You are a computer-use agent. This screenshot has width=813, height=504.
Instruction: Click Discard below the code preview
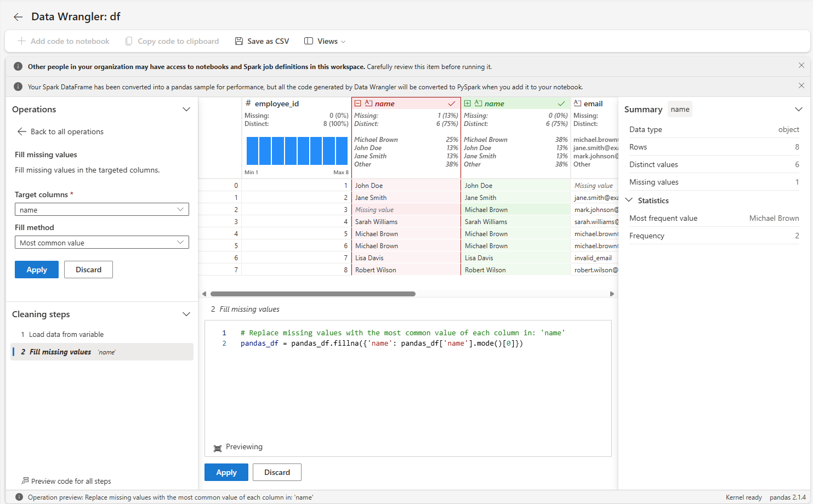click(277, 472)
